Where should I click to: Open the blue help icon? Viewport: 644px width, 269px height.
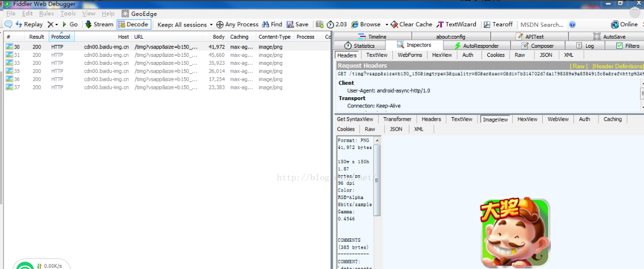[x=572, y=24]
